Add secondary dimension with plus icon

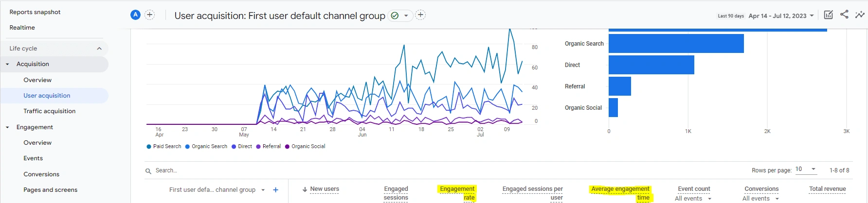pyautogui.click(x=275, y=190)
